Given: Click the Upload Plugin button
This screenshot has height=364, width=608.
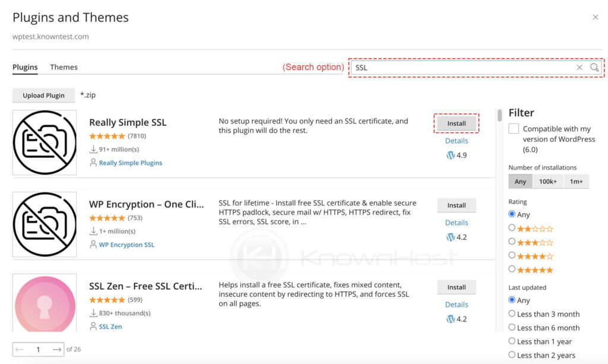Looking at the screenshot, I should click(43, 96).
